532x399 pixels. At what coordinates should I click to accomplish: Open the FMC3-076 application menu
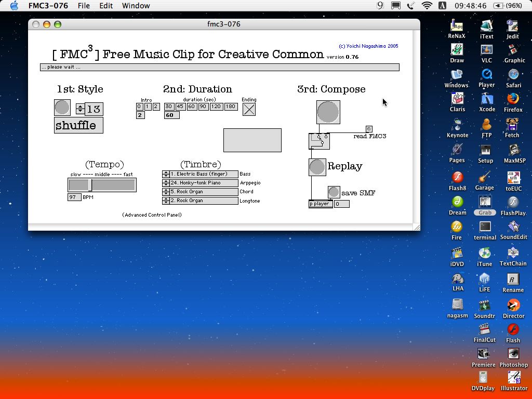48,6
